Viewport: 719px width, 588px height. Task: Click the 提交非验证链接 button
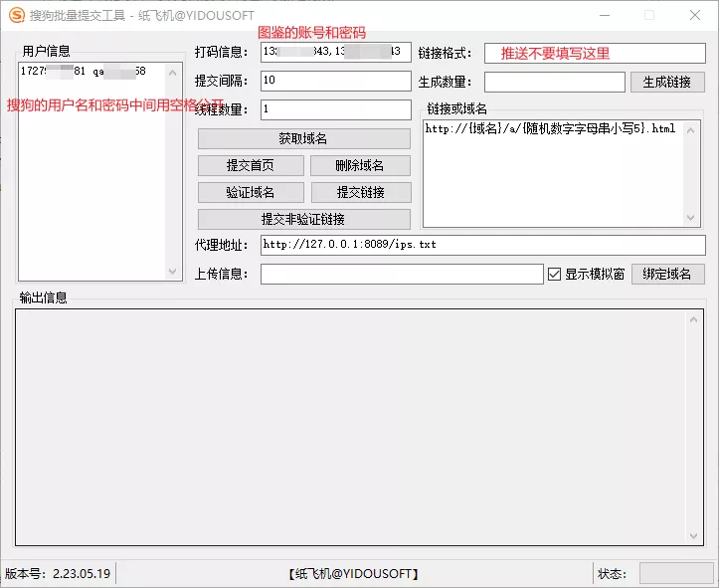(304, 219)
